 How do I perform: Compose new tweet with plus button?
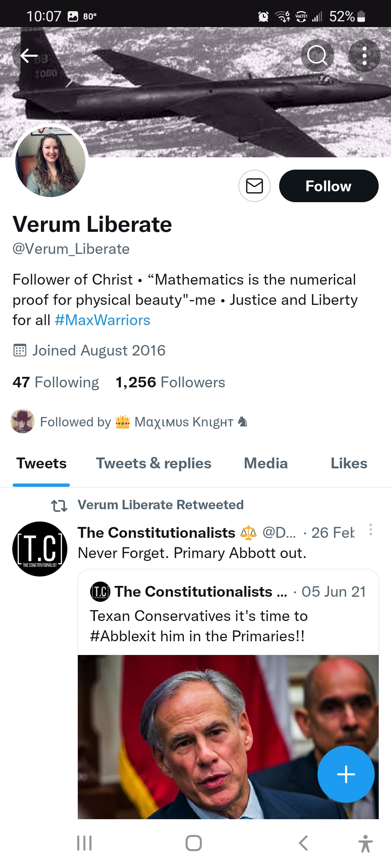pyautogui.click(x=346, y=774)
